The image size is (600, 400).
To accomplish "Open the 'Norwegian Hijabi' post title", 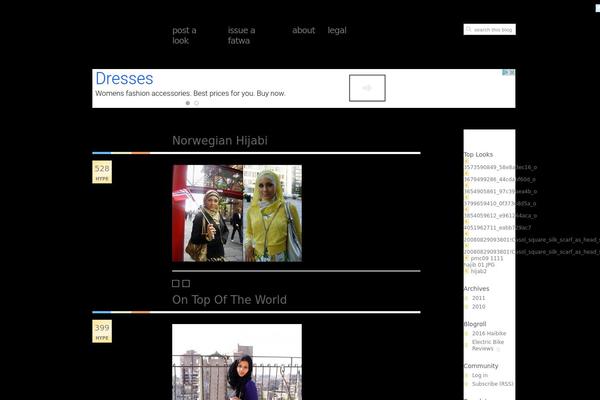I will [x=220, y=140].
